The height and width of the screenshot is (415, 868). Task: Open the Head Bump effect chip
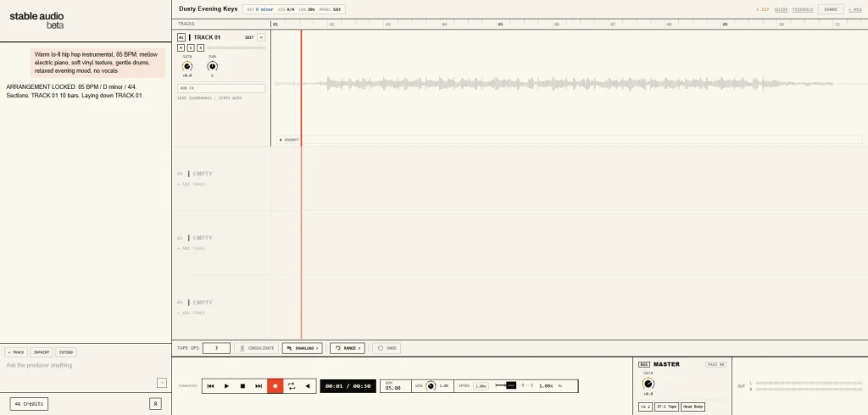[x=693, y=407]
